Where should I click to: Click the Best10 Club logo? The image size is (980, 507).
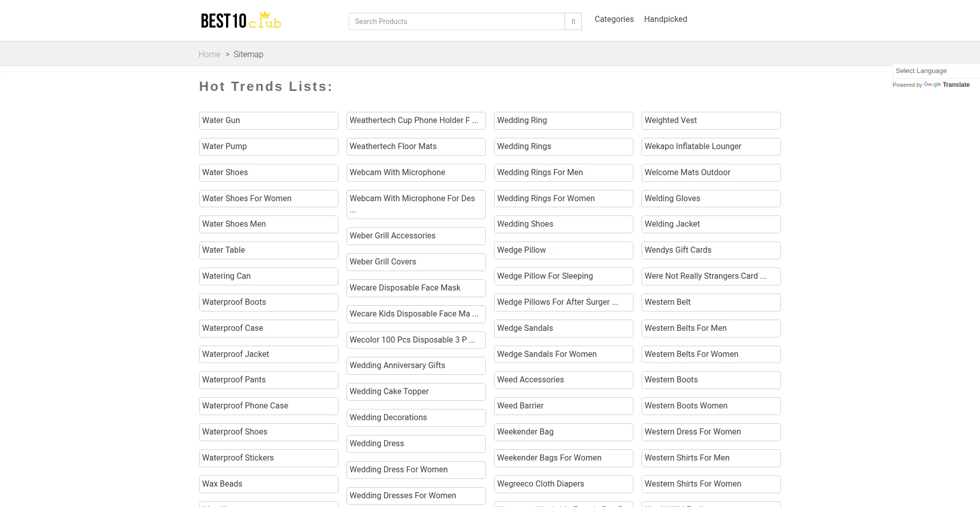pos(241,20)
